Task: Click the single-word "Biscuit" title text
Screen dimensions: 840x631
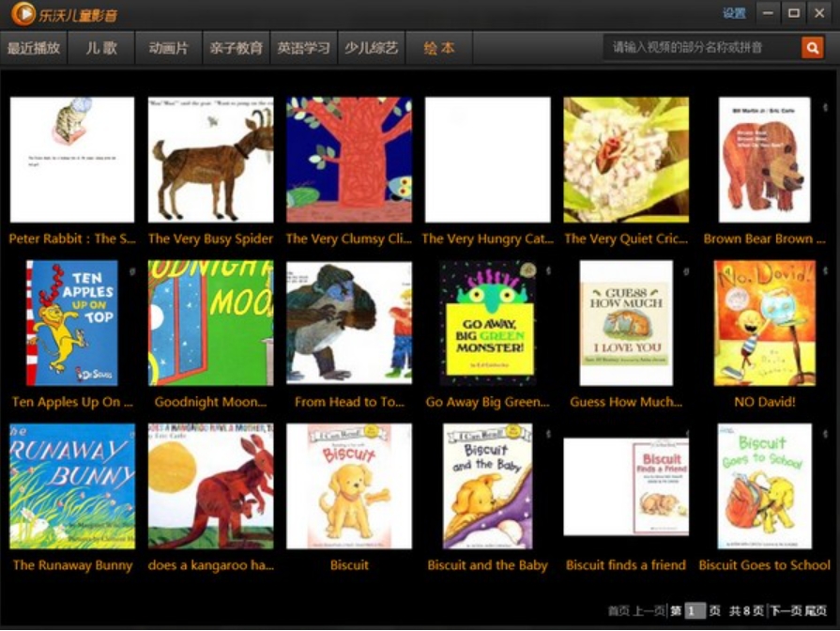Action: pyautogui.click(x=349, y=565)
